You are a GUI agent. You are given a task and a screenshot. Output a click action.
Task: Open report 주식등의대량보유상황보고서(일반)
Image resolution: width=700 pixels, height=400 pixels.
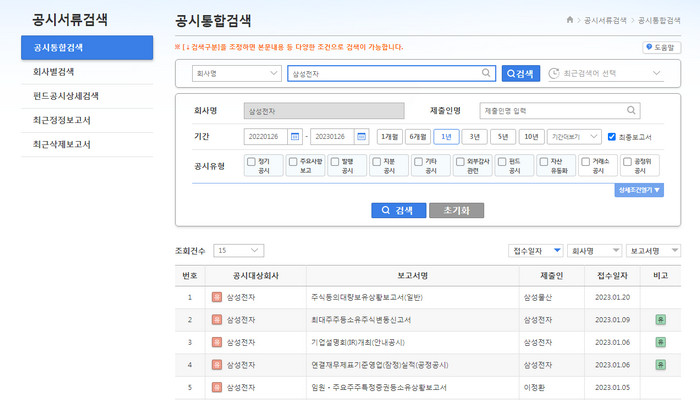367,297
